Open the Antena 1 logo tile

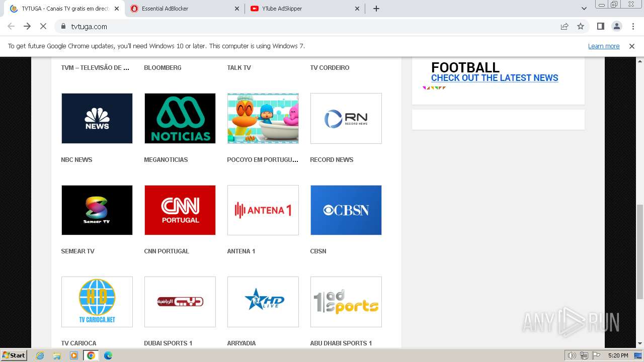(263, 210)
